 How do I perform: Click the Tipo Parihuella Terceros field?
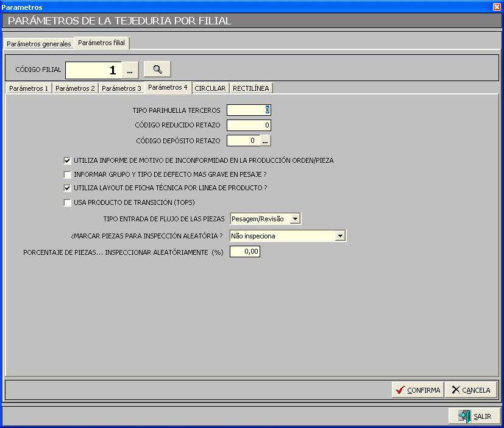(x=249, y=110)
